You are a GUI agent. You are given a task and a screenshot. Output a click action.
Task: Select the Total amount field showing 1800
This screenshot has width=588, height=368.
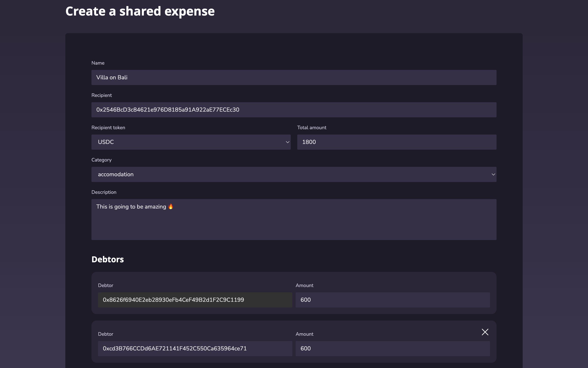[x=397, y=142]
